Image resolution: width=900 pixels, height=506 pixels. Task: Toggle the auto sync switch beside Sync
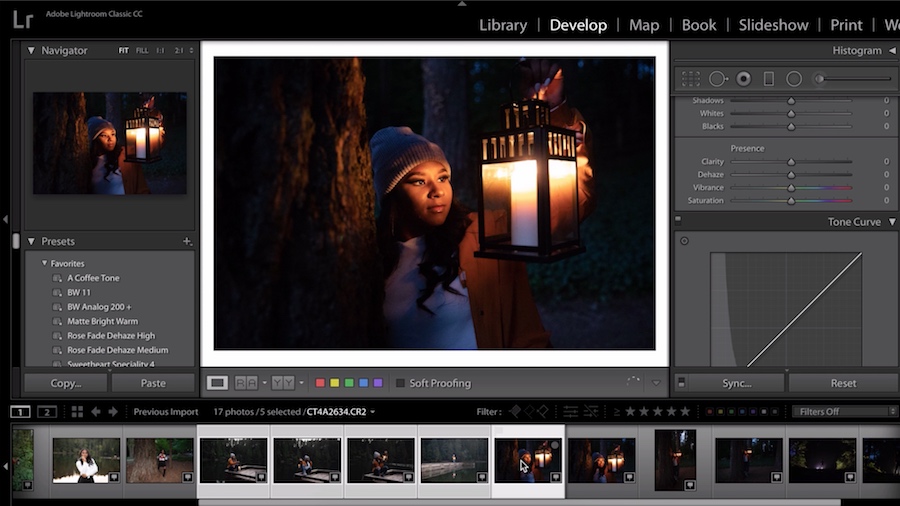click(681, 383)
